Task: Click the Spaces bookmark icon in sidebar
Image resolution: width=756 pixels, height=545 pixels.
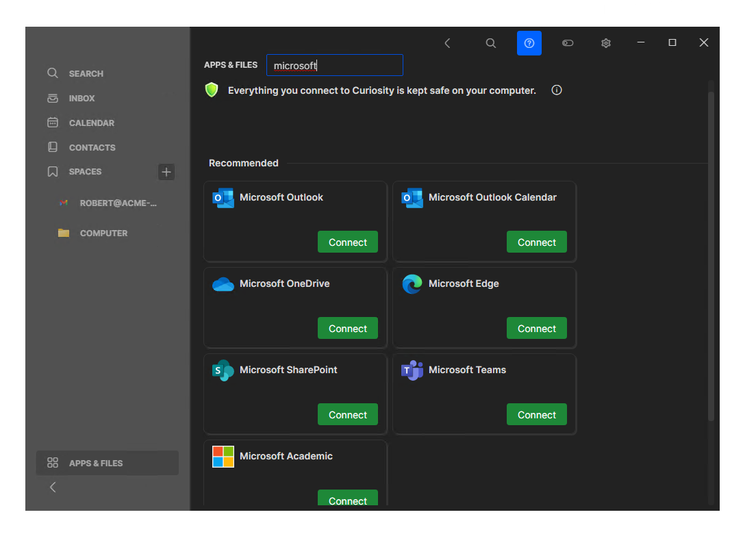Action: pos(53,172)
